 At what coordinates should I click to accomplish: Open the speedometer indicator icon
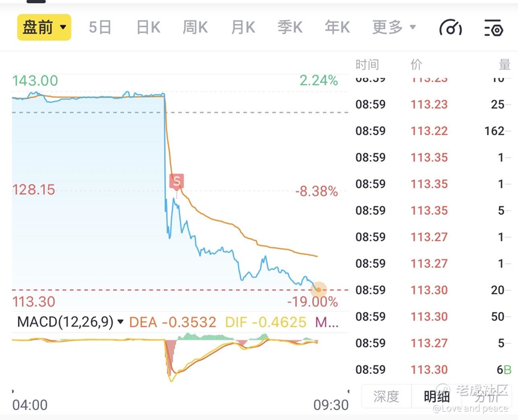(450, 28)
